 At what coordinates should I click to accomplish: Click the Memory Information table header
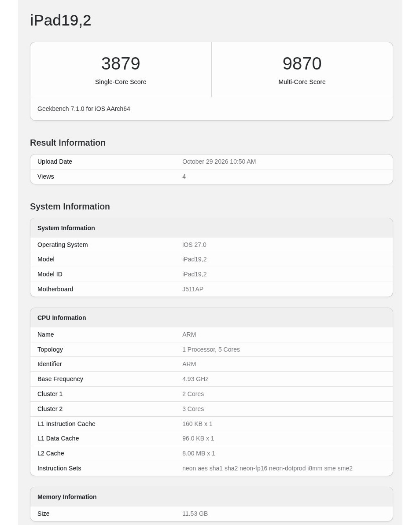pyautogui.click(x=67, y=497)
